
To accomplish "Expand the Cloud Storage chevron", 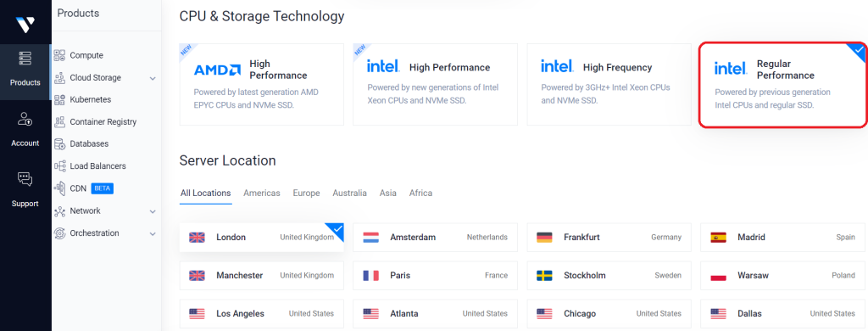I will pos(153,78).
